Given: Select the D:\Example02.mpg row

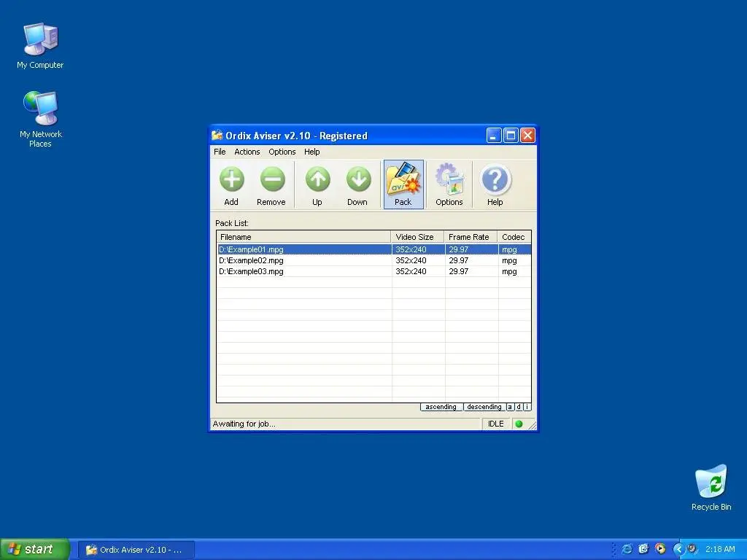Looking at the screenshot, I should (x=374, y=260).
